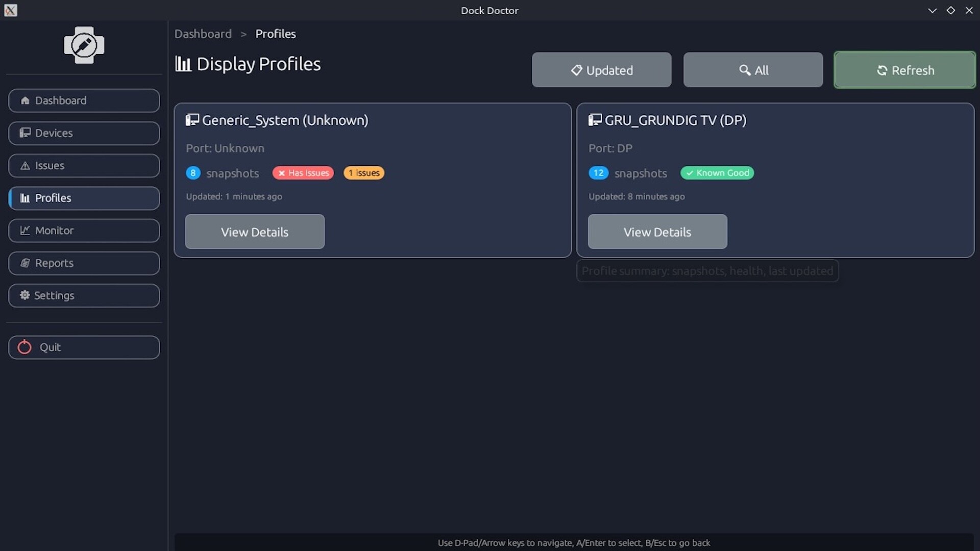Sort profiles with the Updated button

[x=601, y=70]
